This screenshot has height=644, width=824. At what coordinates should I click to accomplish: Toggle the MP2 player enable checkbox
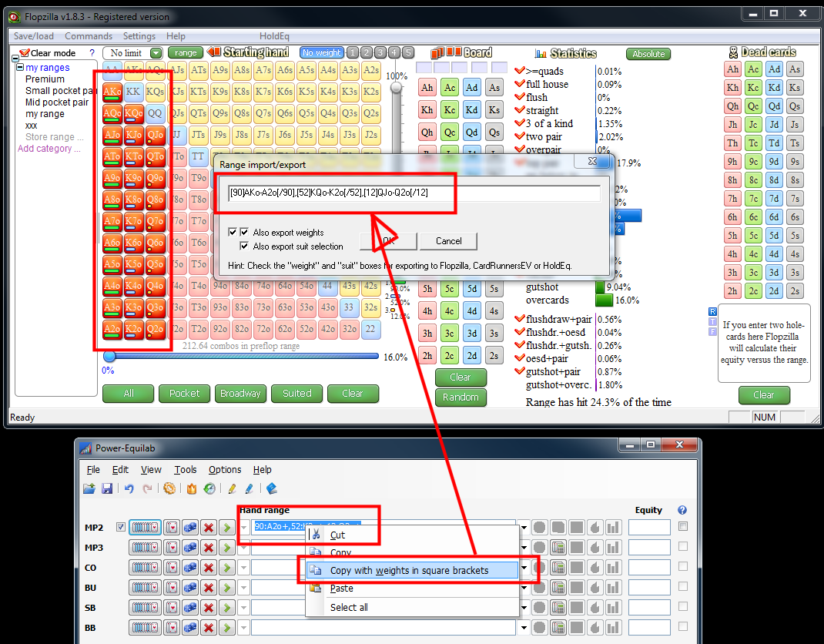tap(121, 527)
